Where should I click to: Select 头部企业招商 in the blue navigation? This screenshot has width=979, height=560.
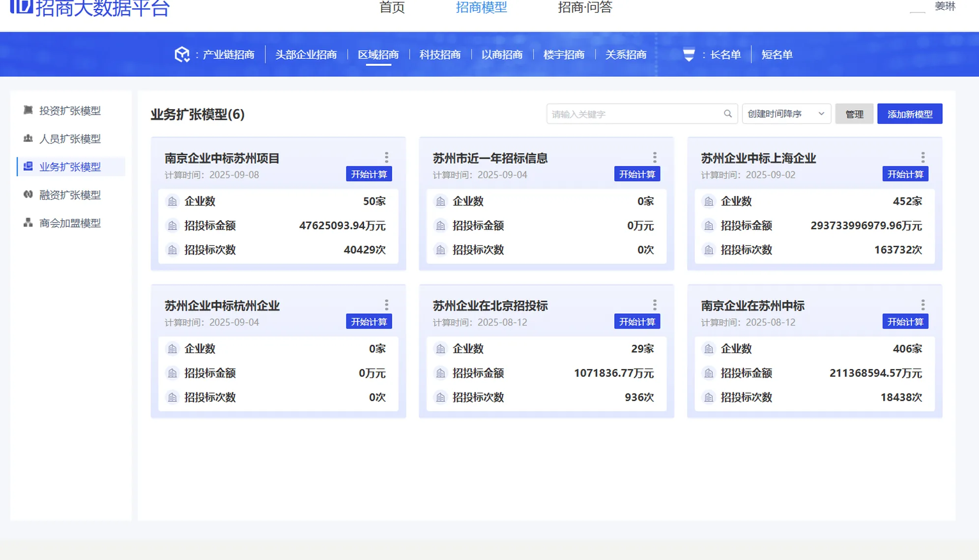click(x=306, y=55)
